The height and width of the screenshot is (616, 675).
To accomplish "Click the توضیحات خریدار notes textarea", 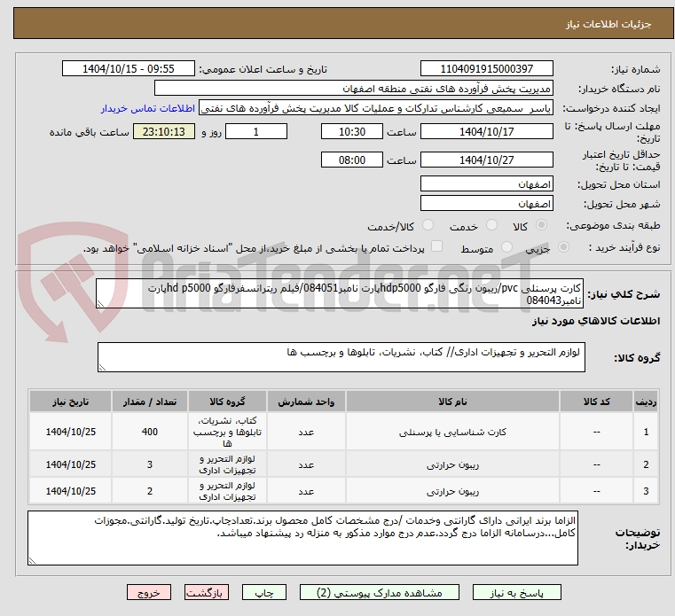I will [302, 538].
